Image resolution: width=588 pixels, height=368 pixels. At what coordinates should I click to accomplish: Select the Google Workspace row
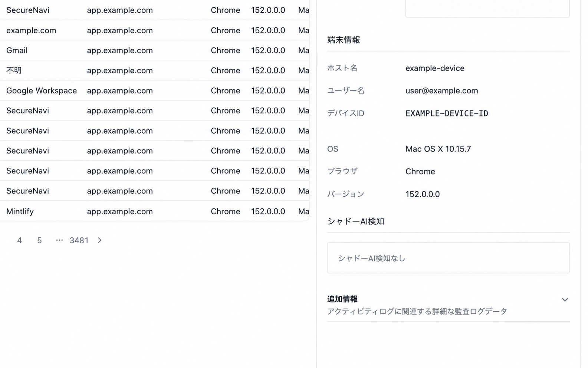(154, 90)
